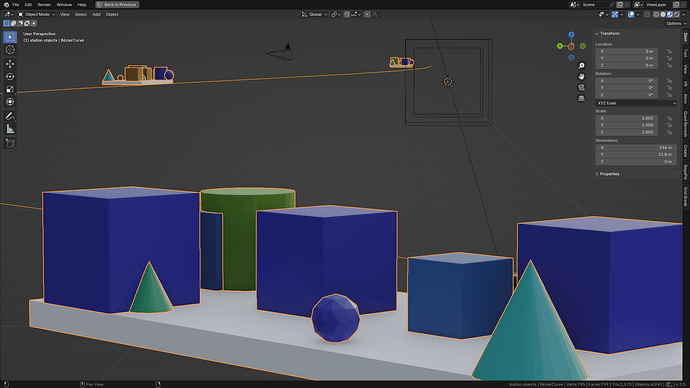Switch to rendered viewport shading
Image resolution: width=690 pixels, height=388 pixels.
point(677,15)
